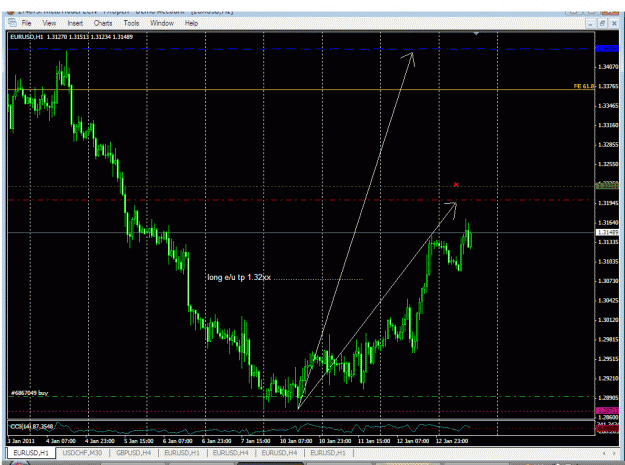Open the last EURUSD,H1 tab in the row
Viewport: 625px width, 465px height.
328,453
